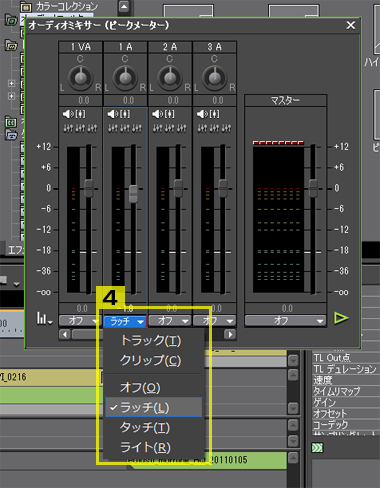This screenshot has height=488, width=380.
Task: Mute track 2 A with its speaker icon
Action: click(x=157, y=114)
